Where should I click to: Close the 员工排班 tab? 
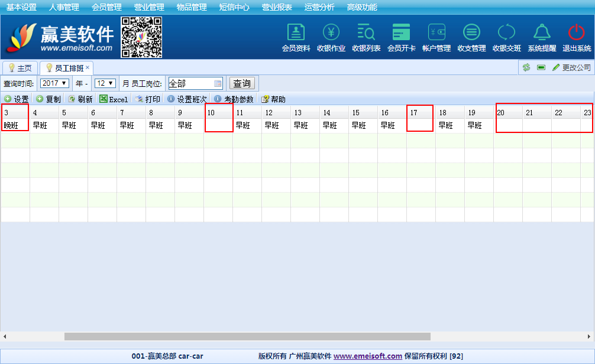pyautogui.click(x=88, y=67)
